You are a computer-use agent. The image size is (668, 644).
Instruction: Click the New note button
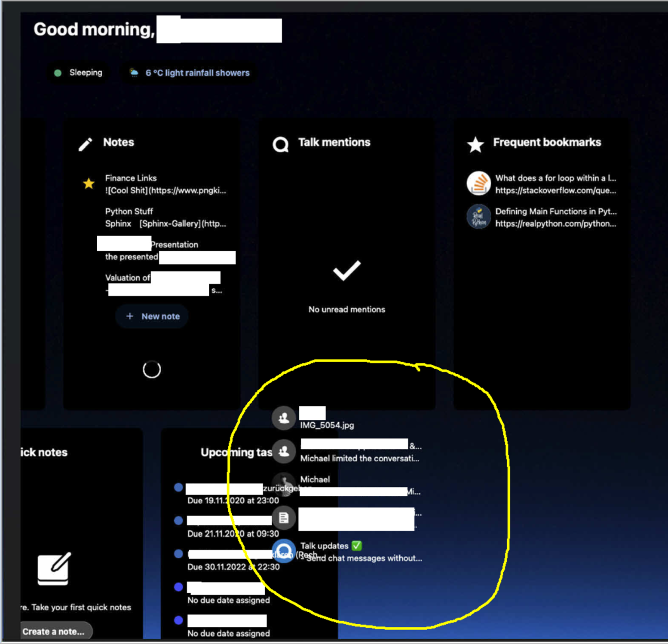click(x=151, y=316)
